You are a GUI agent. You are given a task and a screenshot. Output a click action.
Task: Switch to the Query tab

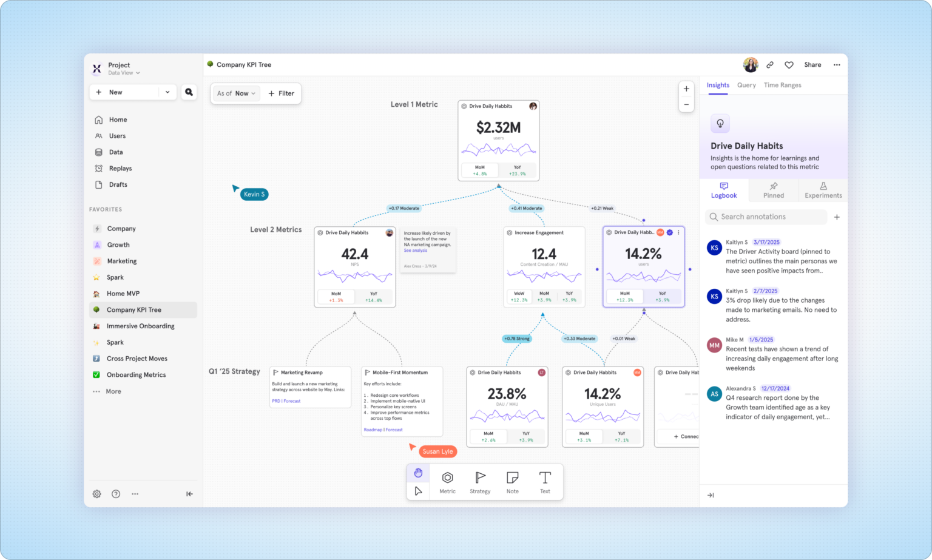point(746,85)
